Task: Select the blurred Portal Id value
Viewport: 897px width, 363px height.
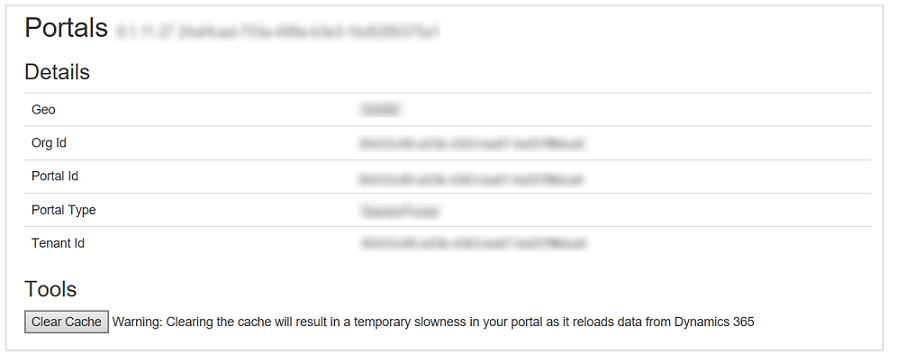Action: pos(472,179)
